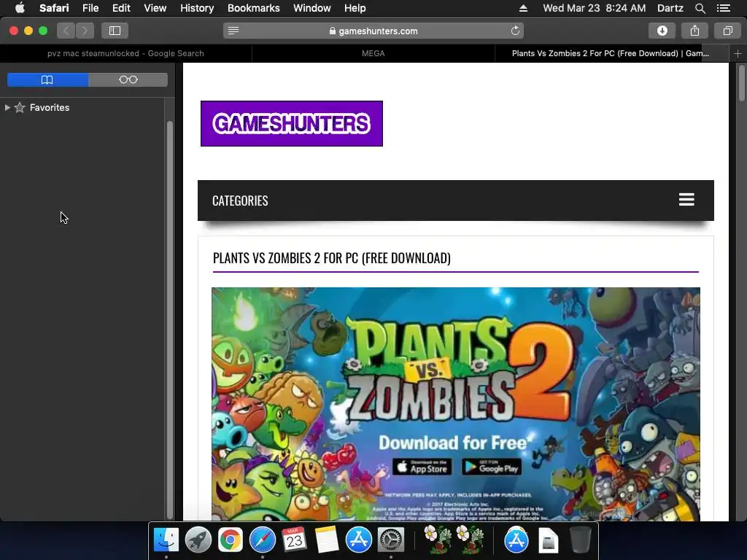Screen dimensions: 747x560
Task: Open Launchpad from the Dock
Action: [x=198, y=540]
